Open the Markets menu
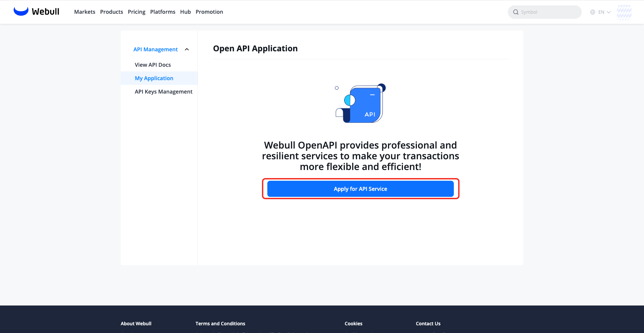This screenshot has width=644, height=333. [x=85, y=12]
